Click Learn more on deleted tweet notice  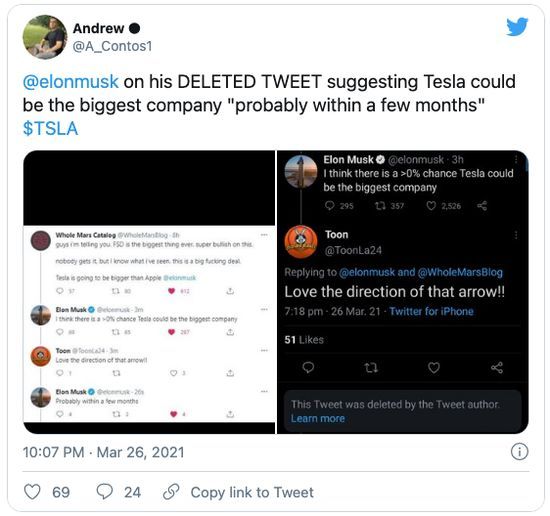pos(318,418)
